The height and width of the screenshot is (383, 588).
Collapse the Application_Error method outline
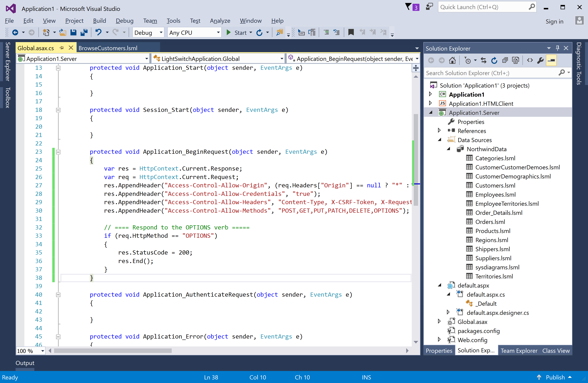click(58, 337)
